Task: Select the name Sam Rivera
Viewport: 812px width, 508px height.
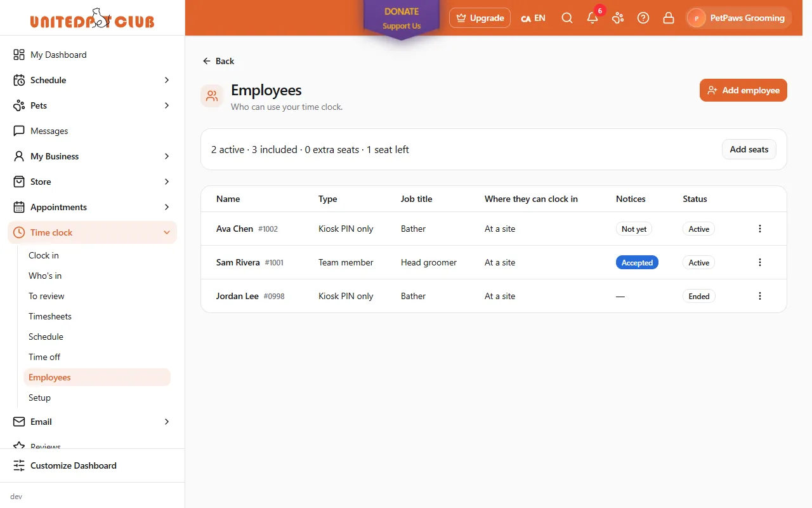Action: pos(238,262)
